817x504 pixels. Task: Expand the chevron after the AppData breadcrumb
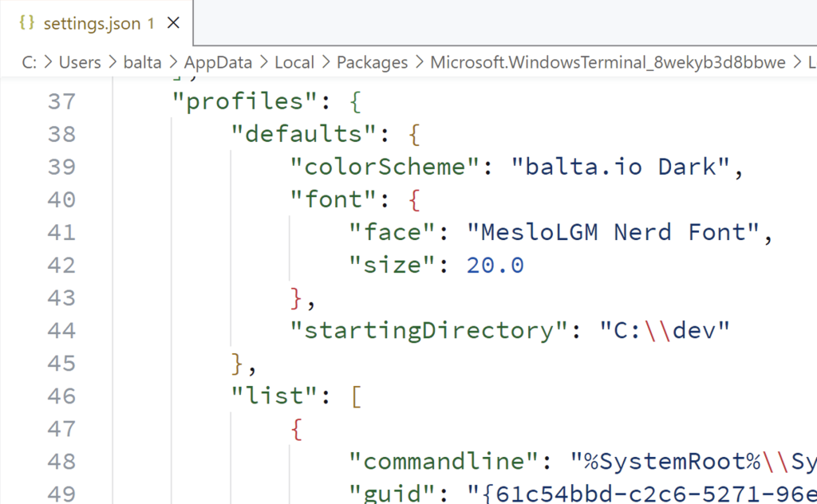click(x=263, y=62)
